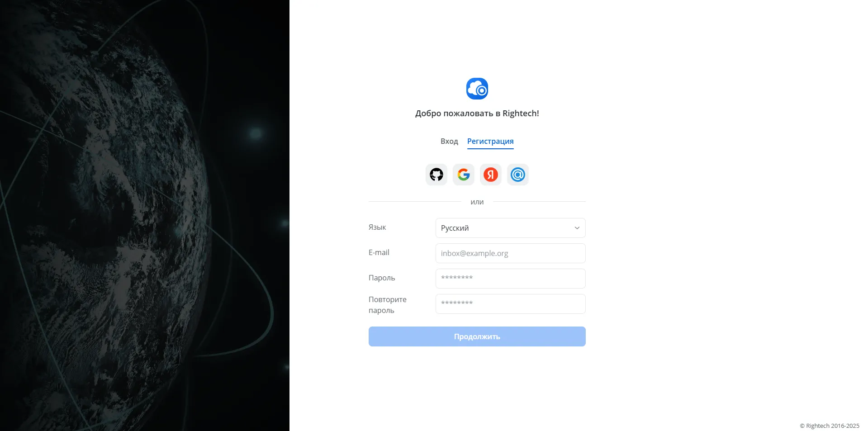
Task: Click into the Пароль password field
Action: tap(511, 279)
